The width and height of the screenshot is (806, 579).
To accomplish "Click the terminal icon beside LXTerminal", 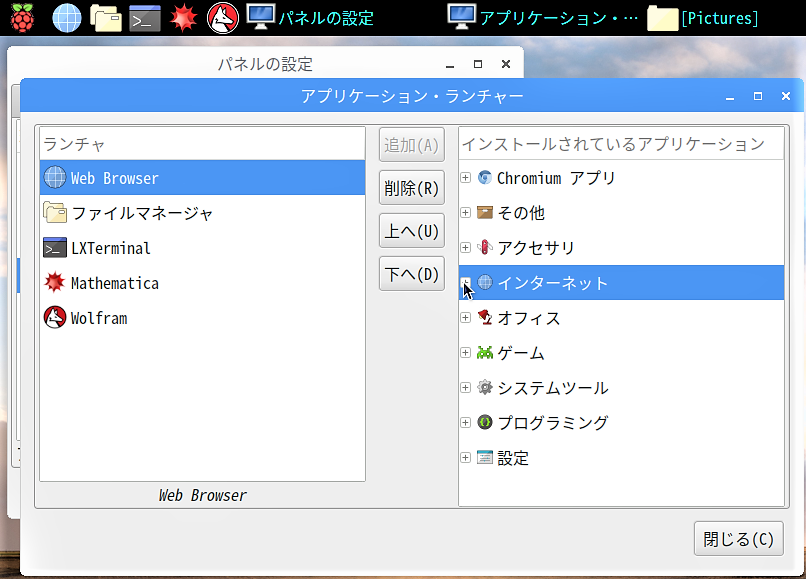I will (x=54, y=247).
